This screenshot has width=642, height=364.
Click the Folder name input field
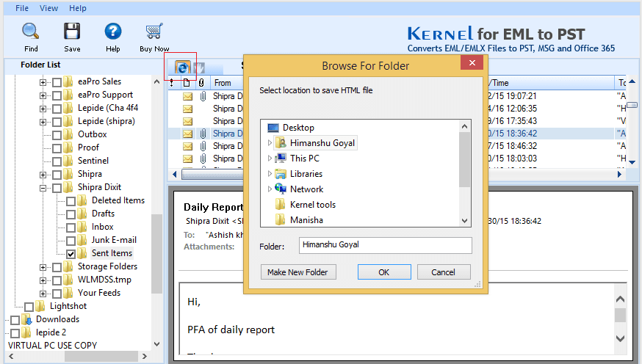pyautogui.click(x=386, y=245)
